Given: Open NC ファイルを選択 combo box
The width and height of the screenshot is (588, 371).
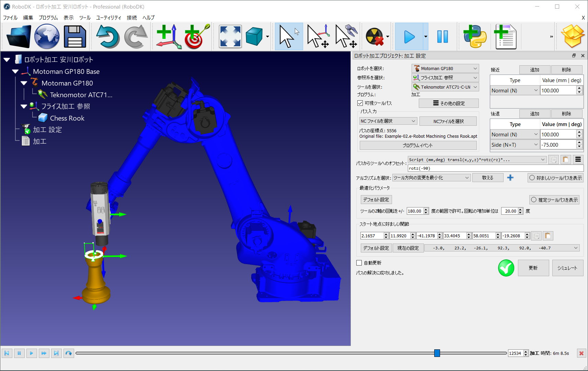Looking at the screenshot, I should [x=388, y=121].
